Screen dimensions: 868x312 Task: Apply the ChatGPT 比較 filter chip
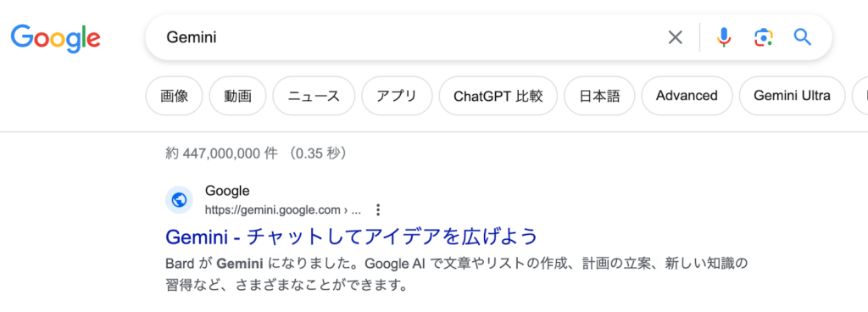[498, 96]
